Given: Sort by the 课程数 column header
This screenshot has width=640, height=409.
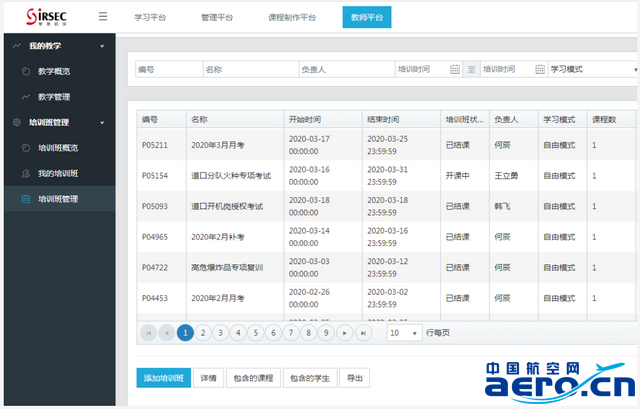Looking at the screenshot, I should (611, 120).
